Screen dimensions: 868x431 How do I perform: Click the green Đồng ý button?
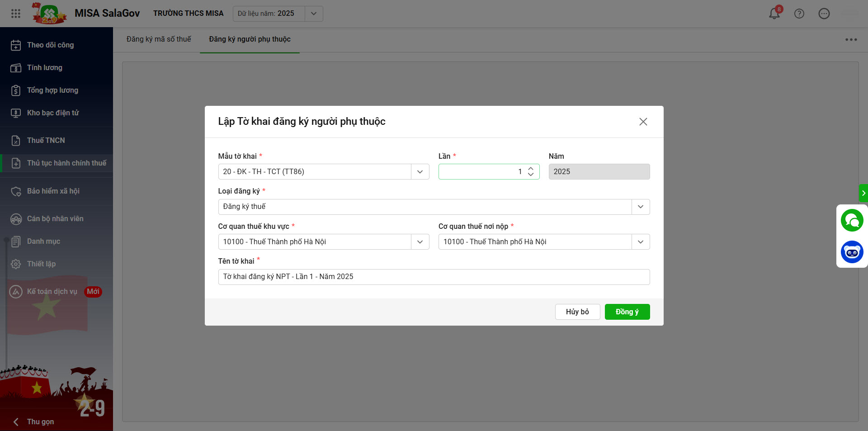627,312
